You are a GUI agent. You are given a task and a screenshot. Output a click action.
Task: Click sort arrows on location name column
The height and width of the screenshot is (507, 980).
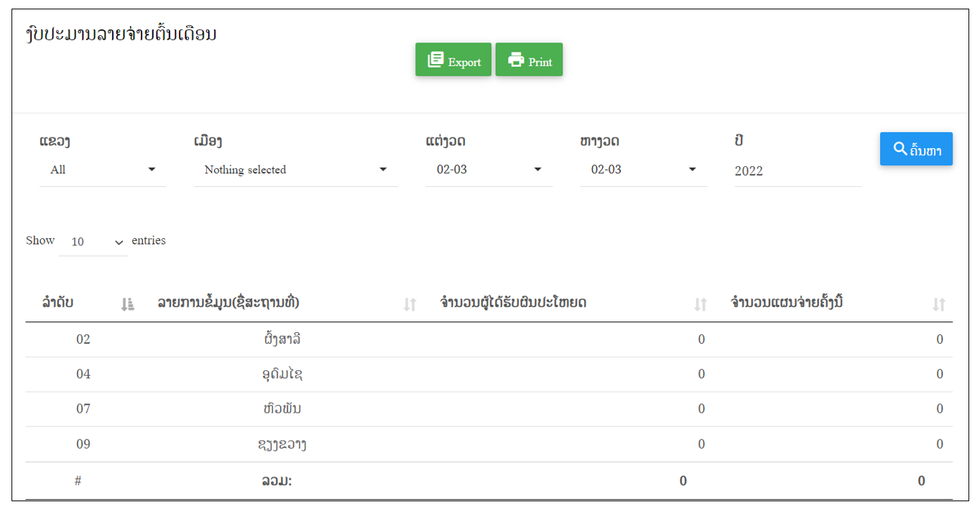[x=410, y=304]
